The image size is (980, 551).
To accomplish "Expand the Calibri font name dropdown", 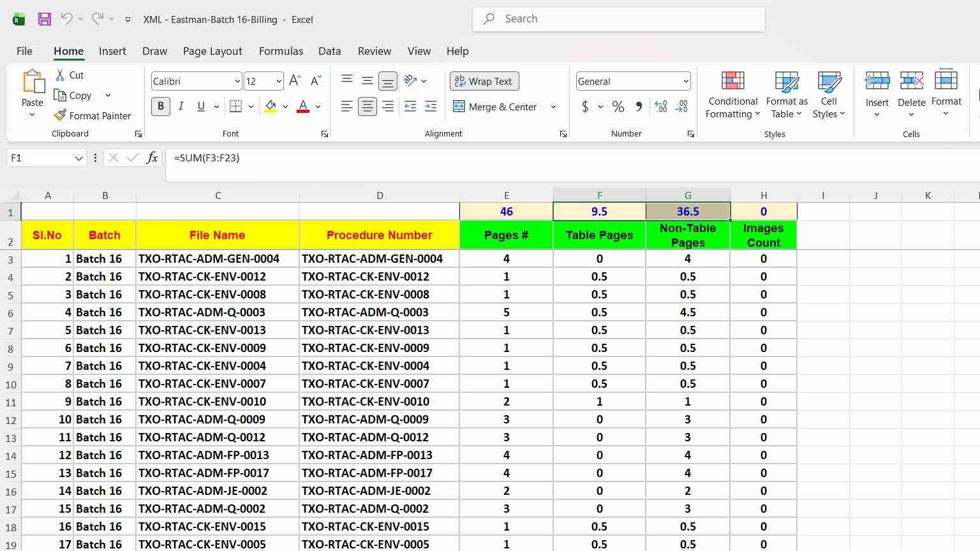I will pos(237,81).
